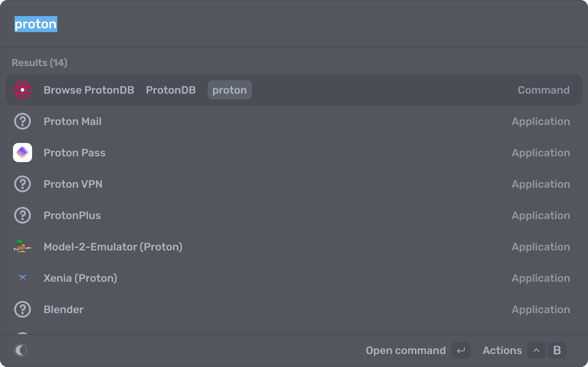Viewport: 588px width, 367px height.
Task: Select Xenia (Proton) application
Action: 80,278
